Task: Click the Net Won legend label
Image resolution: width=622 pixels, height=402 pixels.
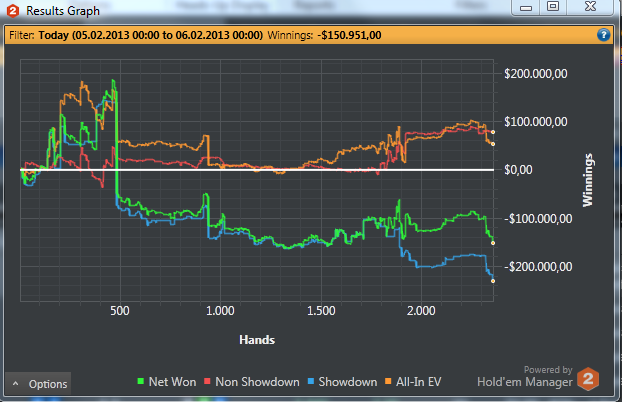Action: pyautogui.click(x=172, y=382)
